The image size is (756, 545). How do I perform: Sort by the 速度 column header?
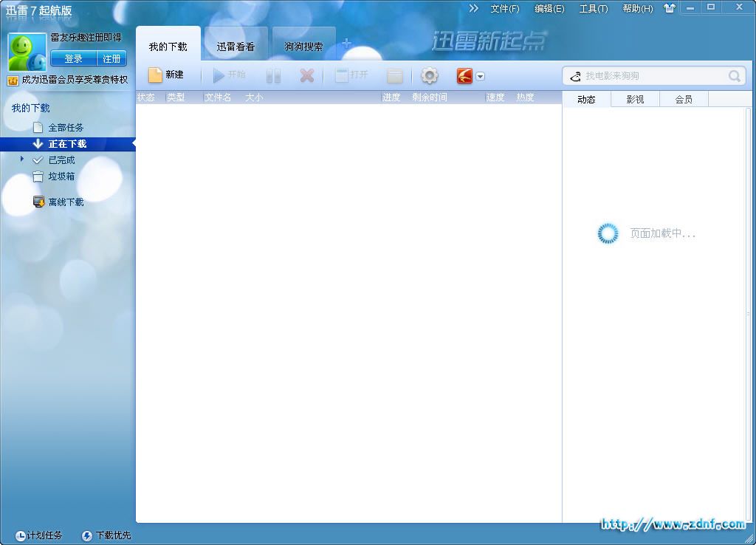(x=495, y=97)
